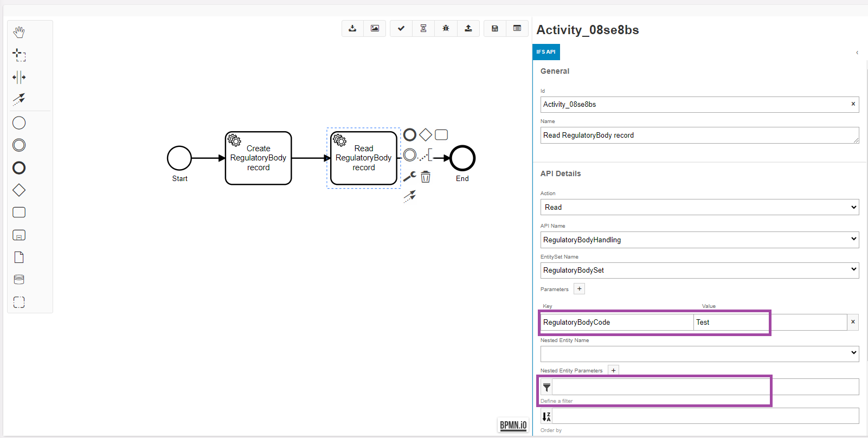Click the checkmark validate toolbar button
The image size is (868, 438).
401,28
